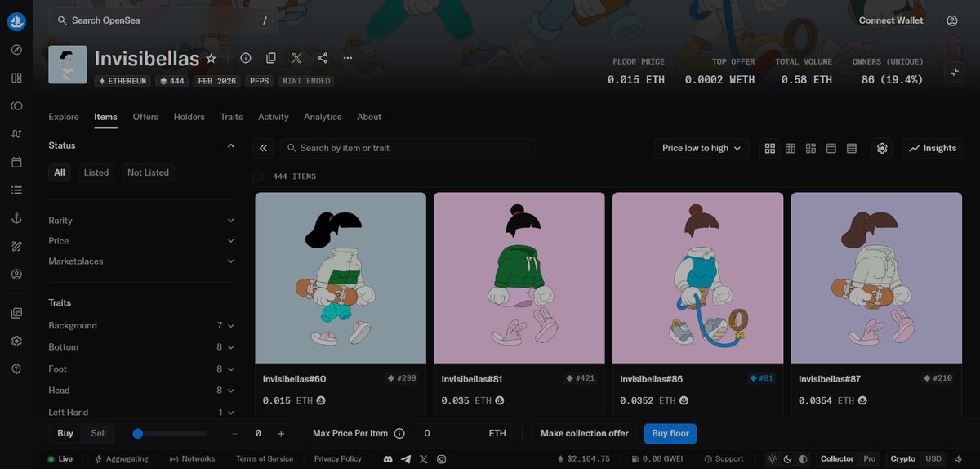The image size is (980, 469).
Task: Switch to compact grid view
Action: 791,148
